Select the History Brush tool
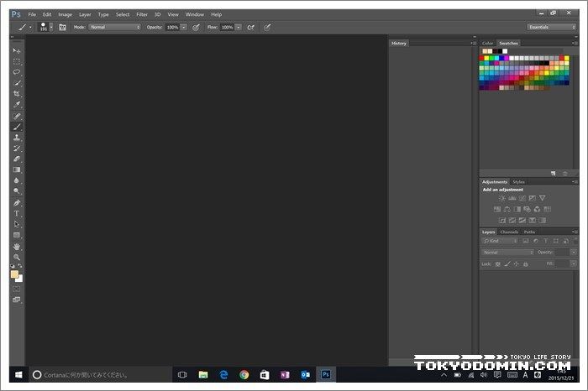 point(17,149)
